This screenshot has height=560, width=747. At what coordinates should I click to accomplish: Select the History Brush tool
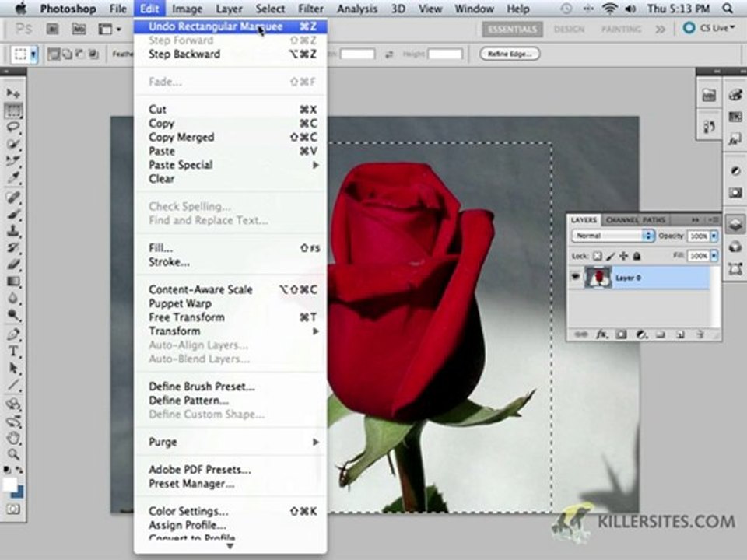click(x=13, y=247)
